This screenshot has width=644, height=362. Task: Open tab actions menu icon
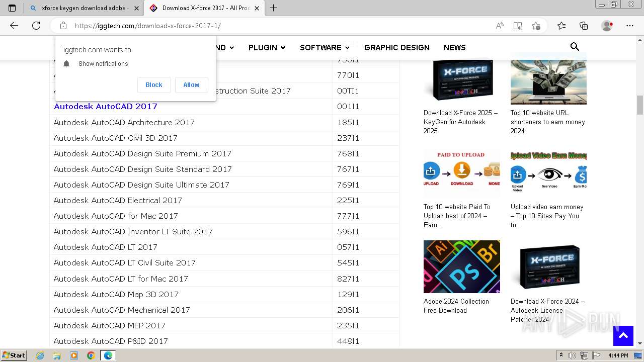12,8
